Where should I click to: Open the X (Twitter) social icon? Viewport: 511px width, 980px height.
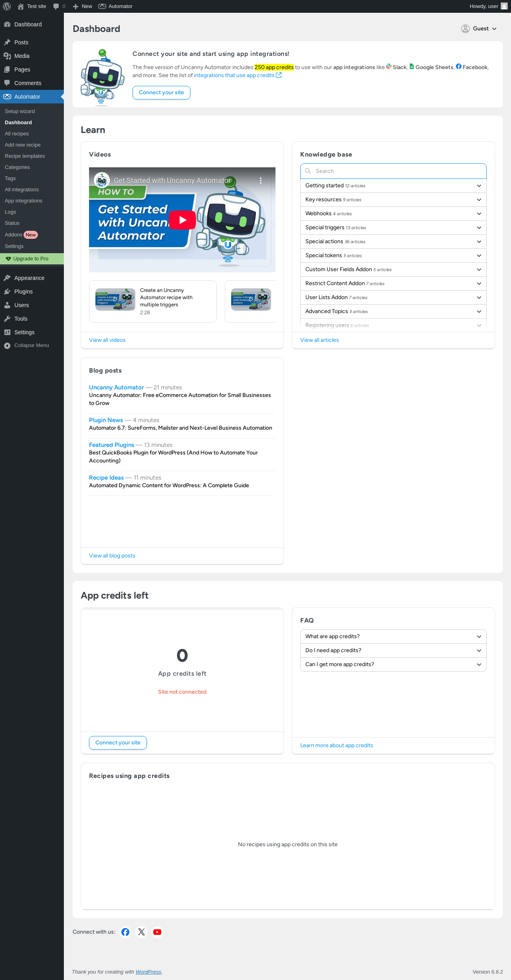pos(141,932)
